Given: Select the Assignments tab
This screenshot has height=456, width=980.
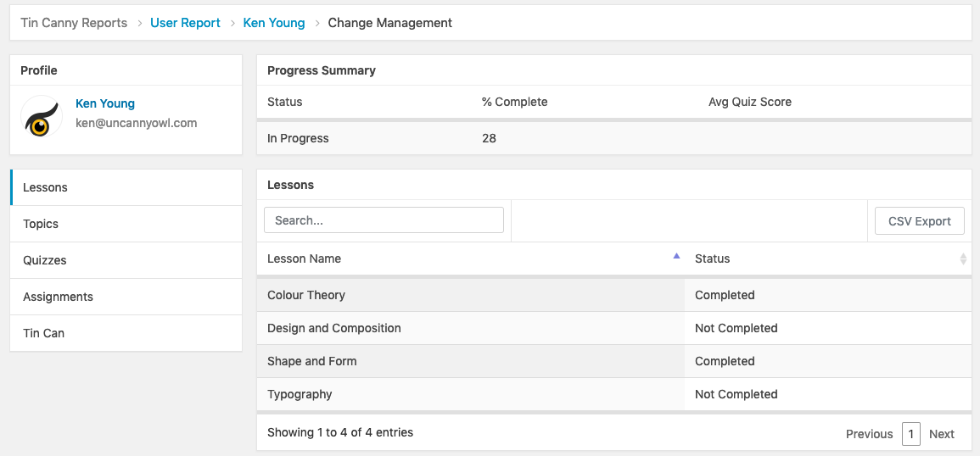Looking at the screenshot, I should (x=126, y=297).
